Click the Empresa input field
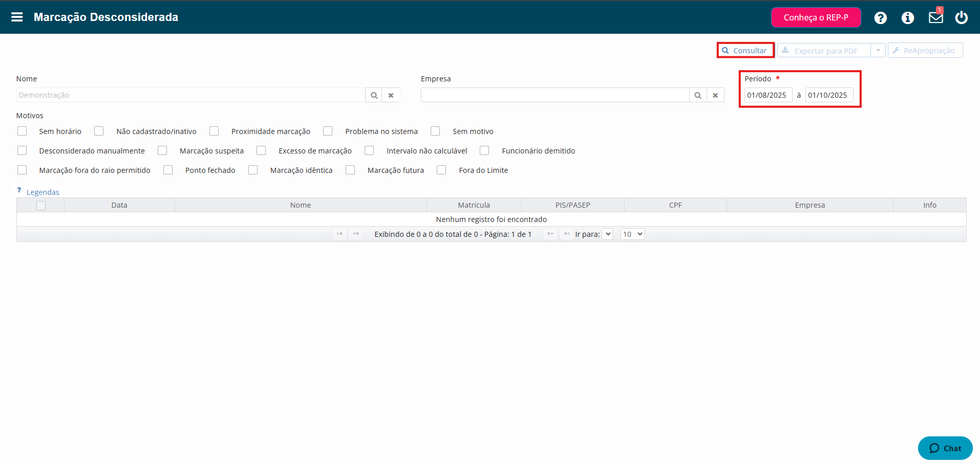The image size is (980, 465). point(555,95)
